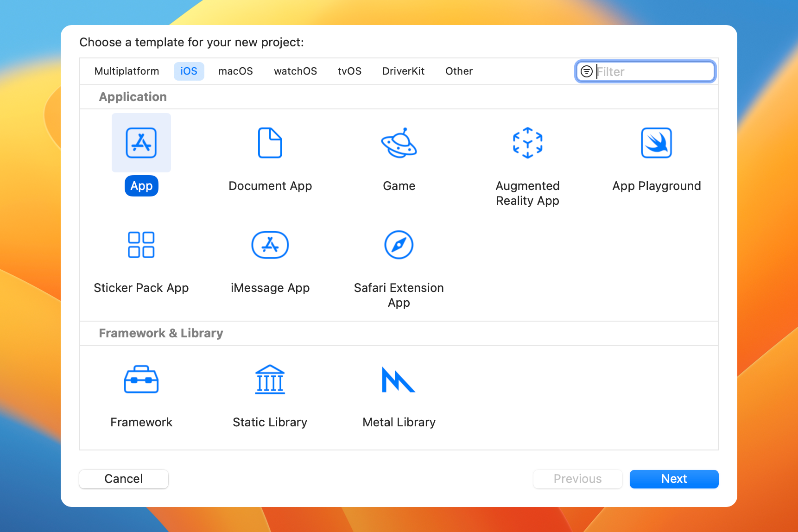This screenshot has width=798, height=532.
Task: Click the "Game" label text
Action: pyautogui.click(x=399, y=186)
